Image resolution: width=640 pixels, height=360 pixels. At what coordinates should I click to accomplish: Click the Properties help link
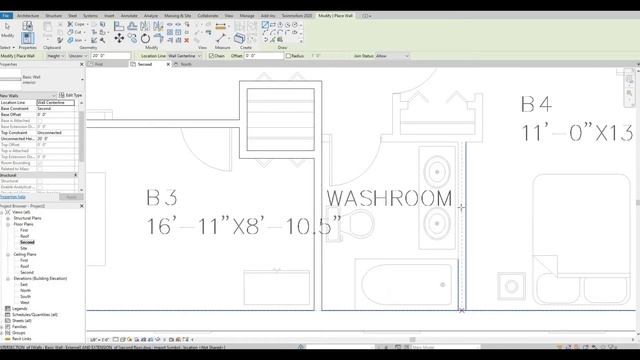click(x=13, y=197)
